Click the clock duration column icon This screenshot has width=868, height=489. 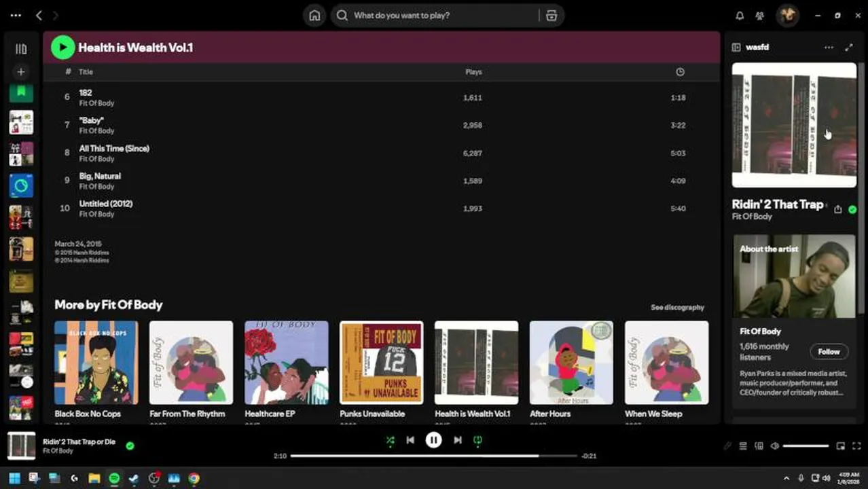point(680,72)
